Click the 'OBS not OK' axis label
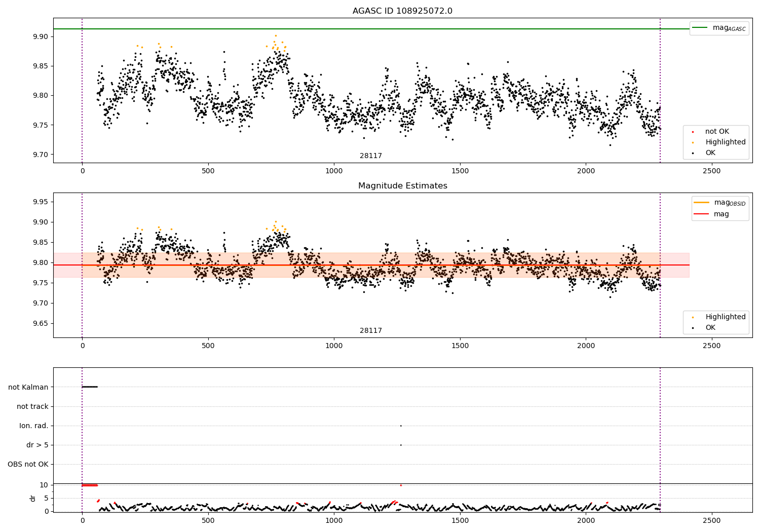The width and height of the screenshot is (760, 532). coord(28,465)
